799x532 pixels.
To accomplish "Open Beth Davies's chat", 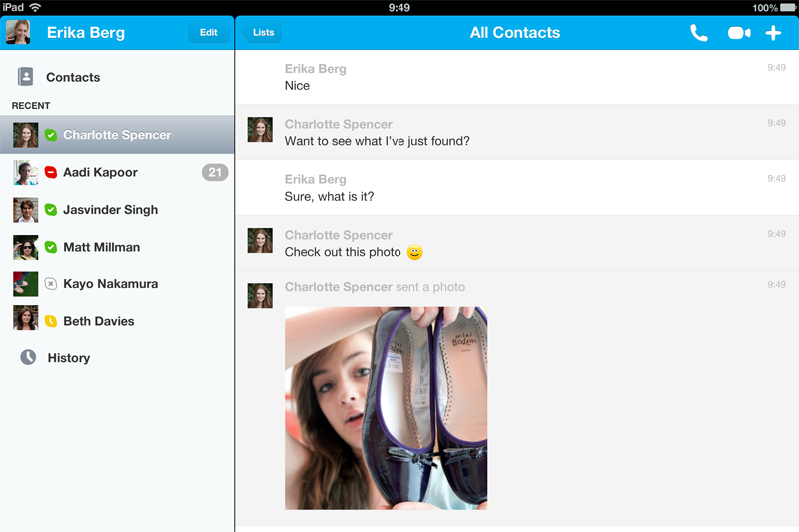I will [x=117, y=321].
